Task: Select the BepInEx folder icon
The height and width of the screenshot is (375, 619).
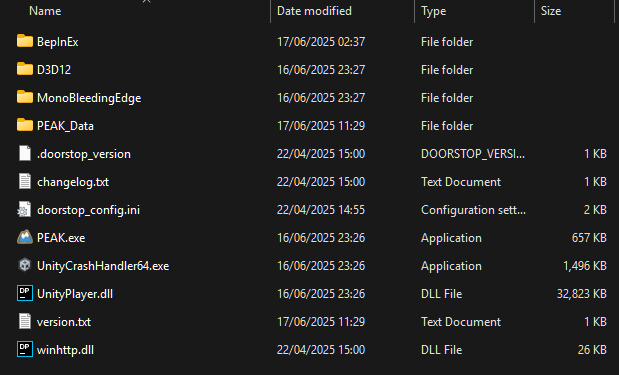Action: point(24,41)
